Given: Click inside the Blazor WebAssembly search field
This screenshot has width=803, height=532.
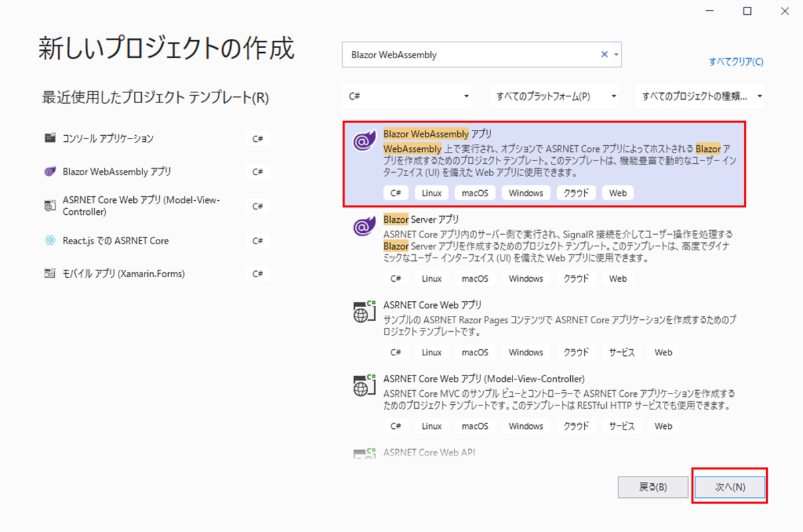Looking at the screenshot, I should (468, 54).
